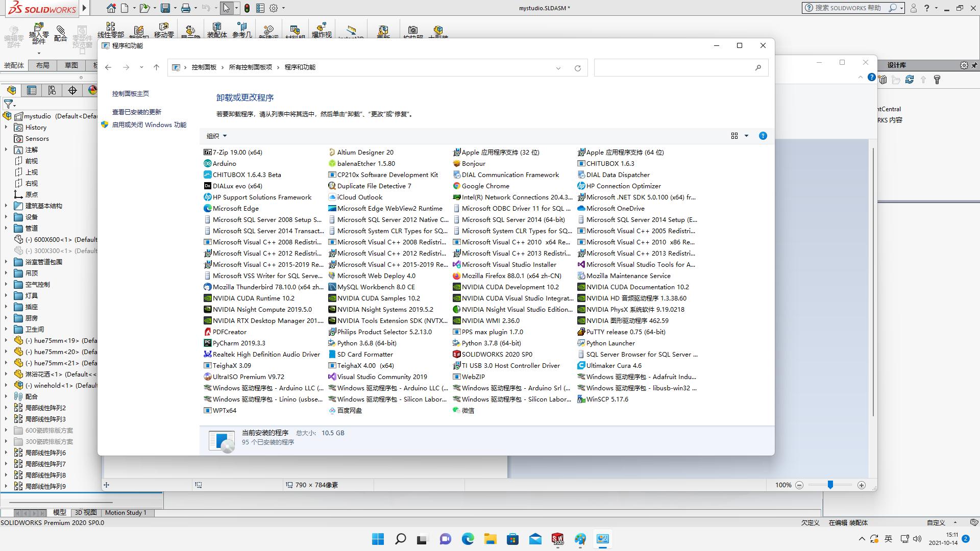Viewport: 980px width, 551px height.
Task: Activate the Select arrow cursor tool
Action: tap(226, 8)
